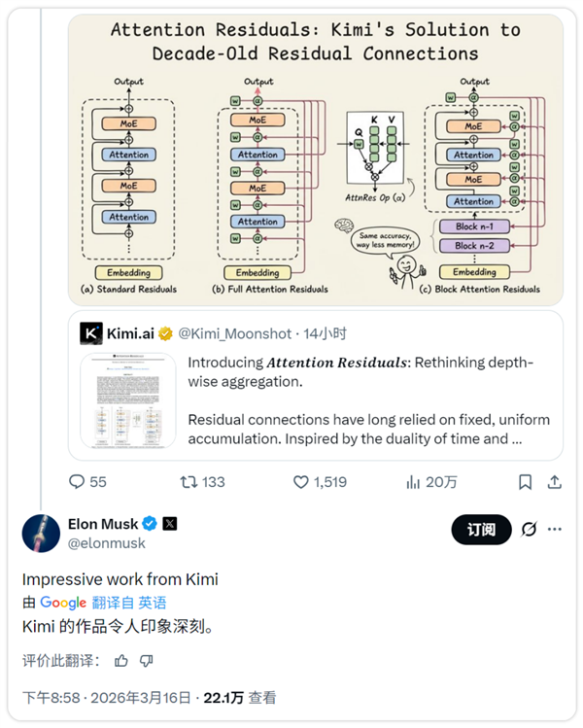Click the Elon Musk display name
This screenshot has height=728, width=583.
[x=103, y=524]
